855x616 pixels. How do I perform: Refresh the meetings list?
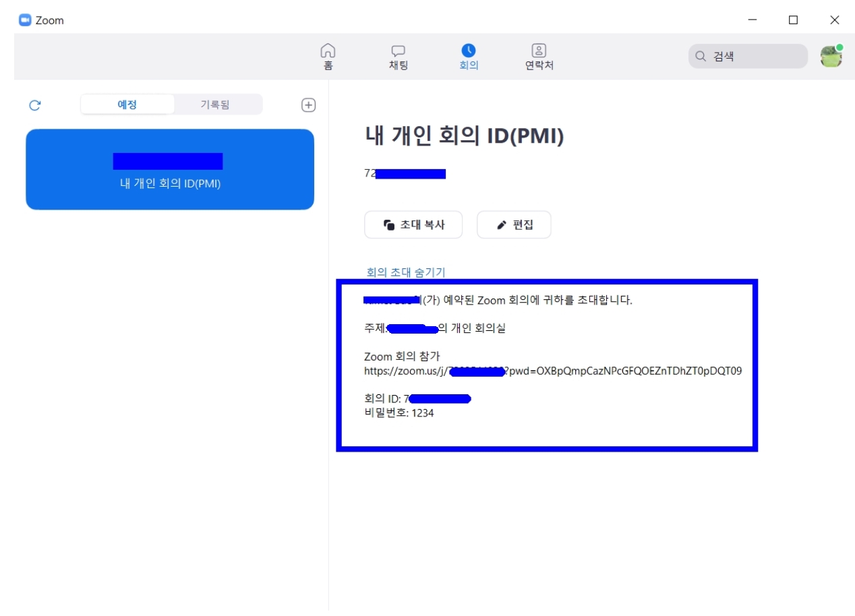click(35, 105)
